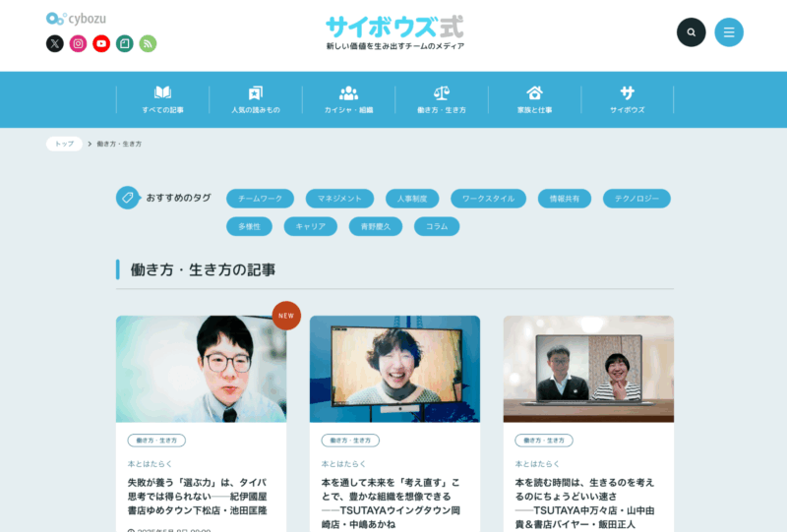
Task: Open article 本を通して未来を「考え直す」こ
Action: coord(391,502)
